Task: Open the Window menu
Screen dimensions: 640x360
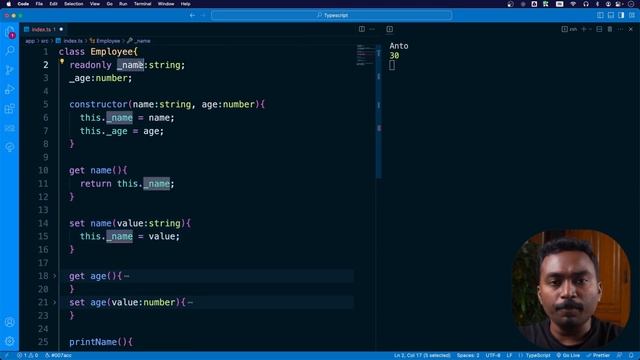Action: (166, 4)
